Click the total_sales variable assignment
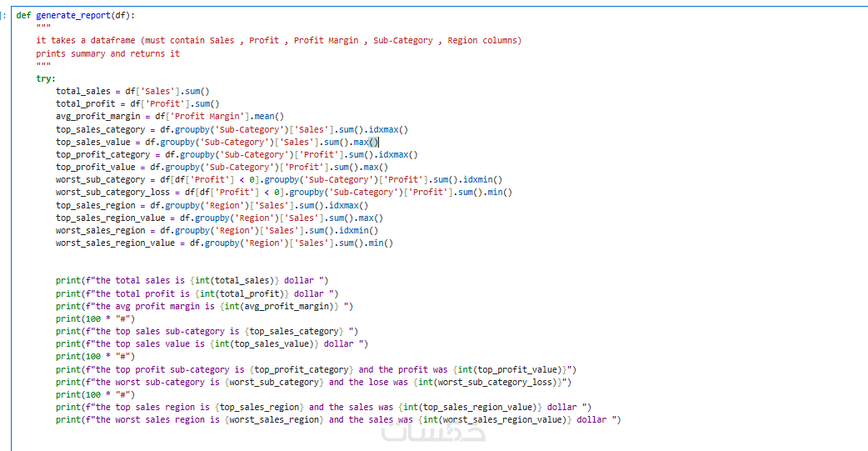This screenshot has height=451, width=868. pos(132,92)
